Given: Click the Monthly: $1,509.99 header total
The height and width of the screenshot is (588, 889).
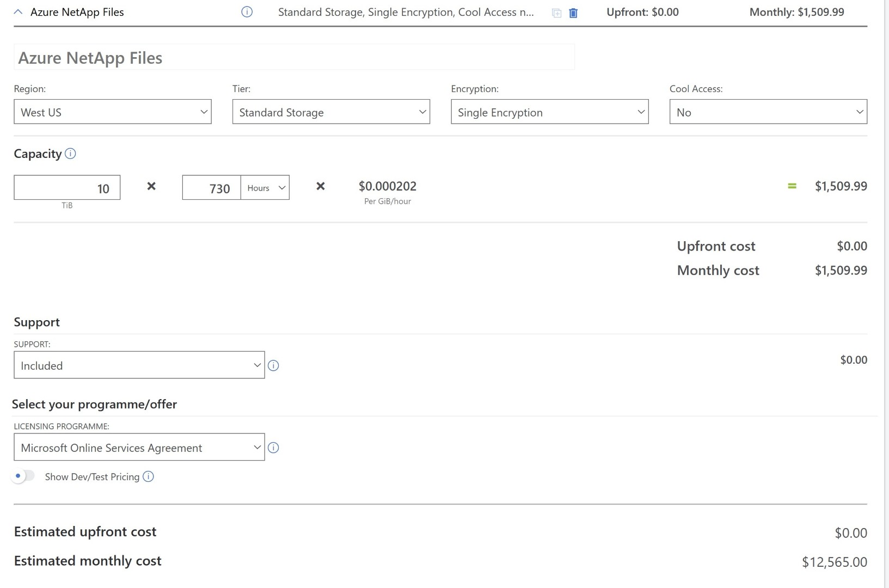Looking at the screenshot, I should tap(796, 12).
